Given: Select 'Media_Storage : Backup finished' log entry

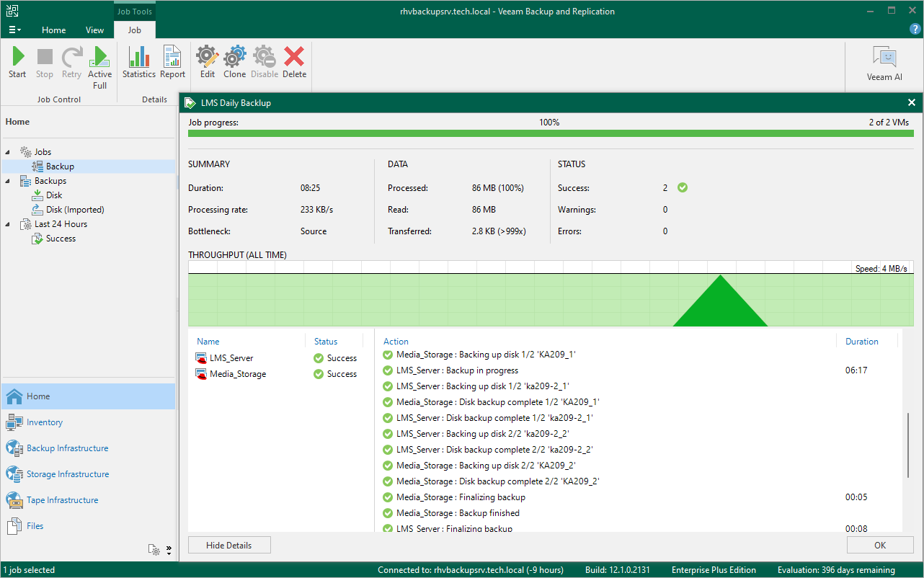Looking at the screenshot, I should click(458, 513).
